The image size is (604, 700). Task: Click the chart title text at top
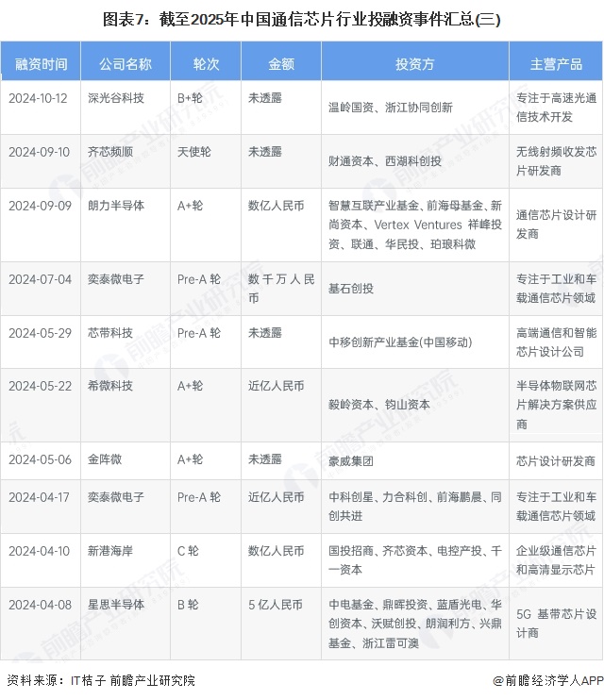point(302,18)
